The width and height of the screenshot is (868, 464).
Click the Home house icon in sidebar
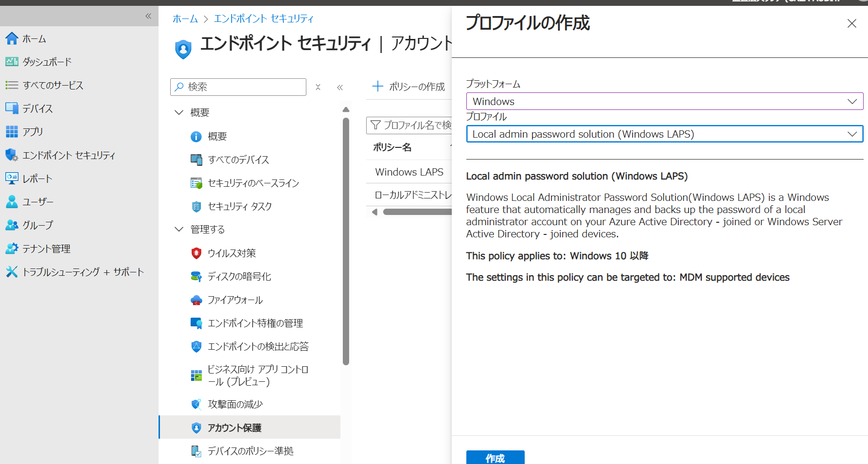tap(12, 38)
